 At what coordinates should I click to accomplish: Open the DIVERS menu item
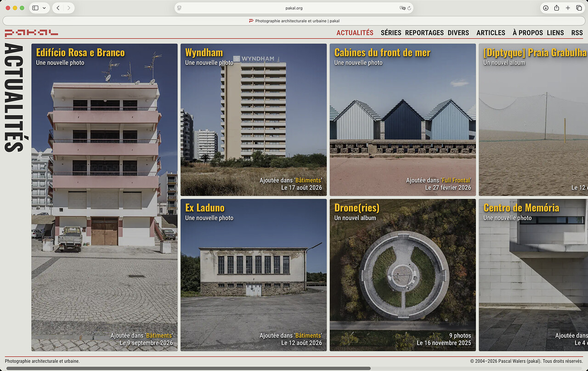(458, 33)
